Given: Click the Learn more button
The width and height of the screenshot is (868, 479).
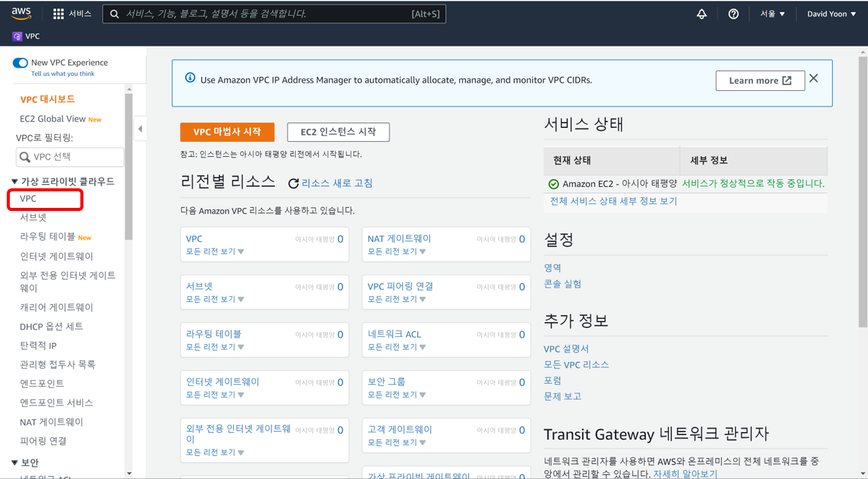Looking at the screenshot, I should click(760, 80).
